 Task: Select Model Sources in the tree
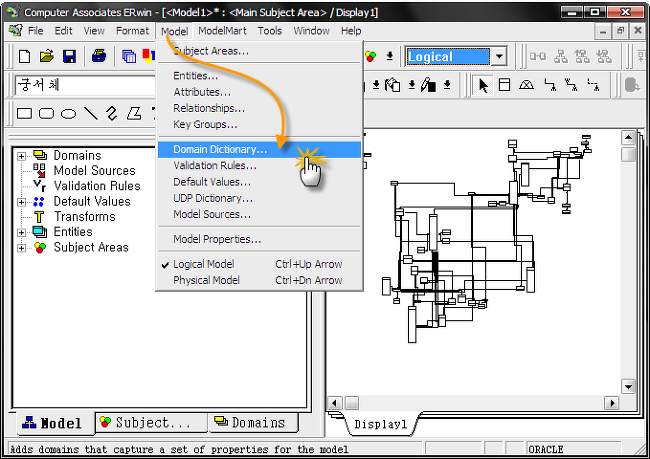[x=95, y=170]
